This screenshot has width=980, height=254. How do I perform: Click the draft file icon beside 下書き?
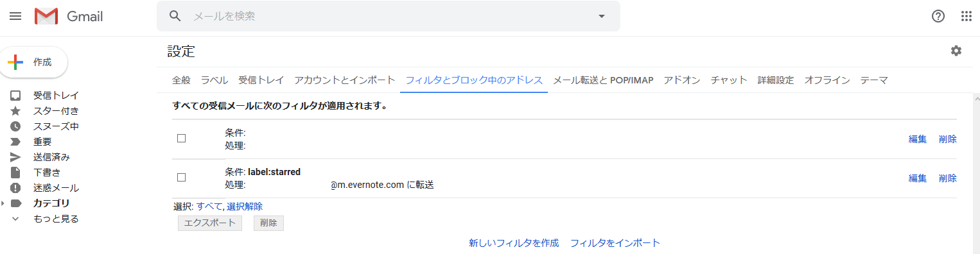tap(15, 173)
